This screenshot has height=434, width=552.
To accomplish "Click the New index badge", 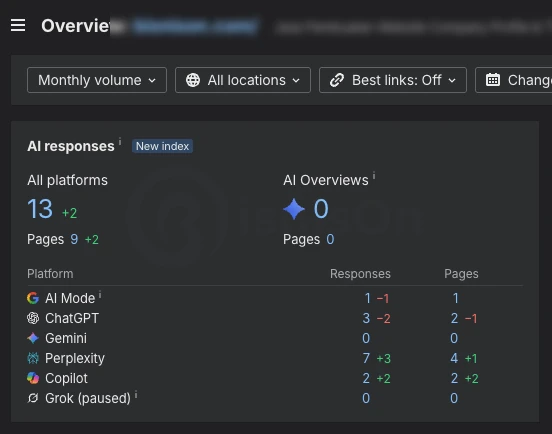I will (162, 146).
